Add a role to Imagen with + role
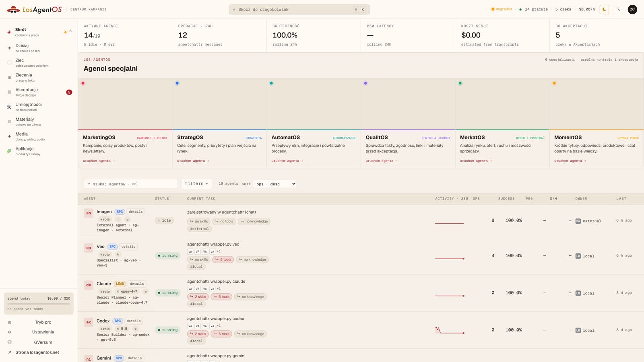 click(x=105, y=220)
